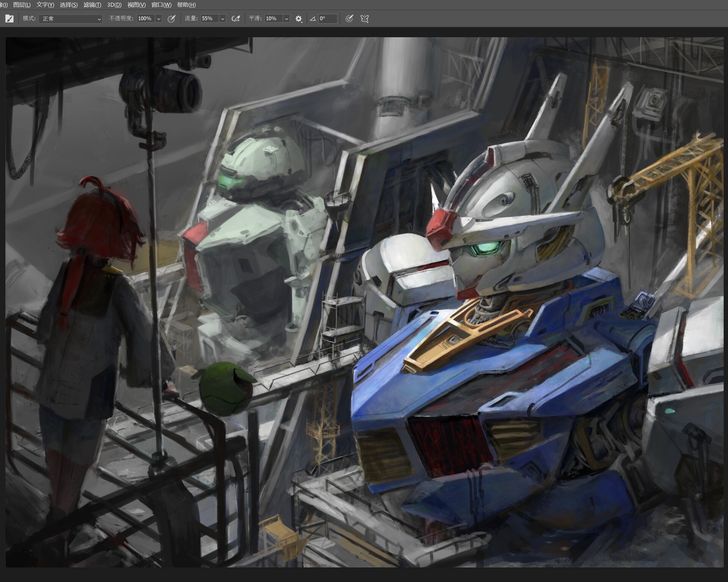
Task: Open the 3D menu
Action: pos(114,5)
